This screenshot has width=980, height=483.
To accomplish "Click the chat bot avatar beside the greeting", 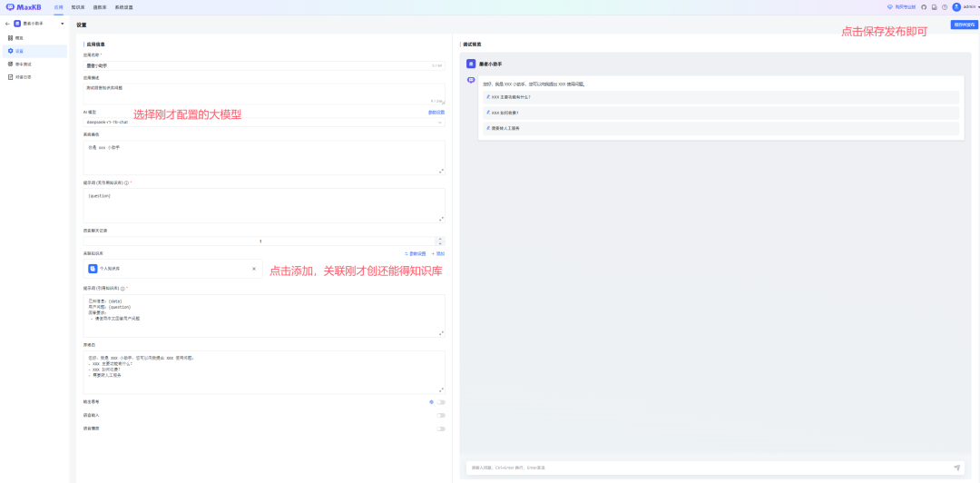I will point(471,80).
